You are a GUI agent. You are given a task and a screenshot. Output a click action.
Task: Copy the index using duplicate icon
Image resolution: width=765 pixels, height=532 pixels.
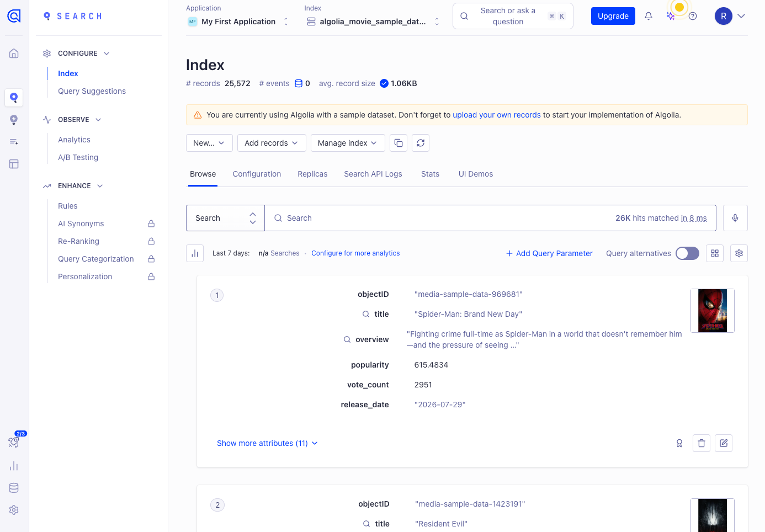point(399,143)
